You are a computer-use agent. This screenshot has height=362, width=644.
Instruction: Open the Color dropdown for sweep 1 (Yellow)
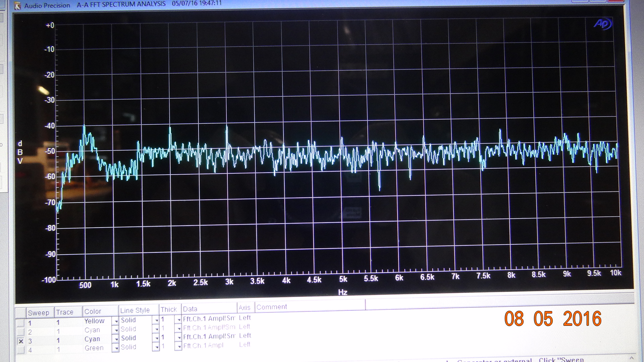[x=115, y=321]
